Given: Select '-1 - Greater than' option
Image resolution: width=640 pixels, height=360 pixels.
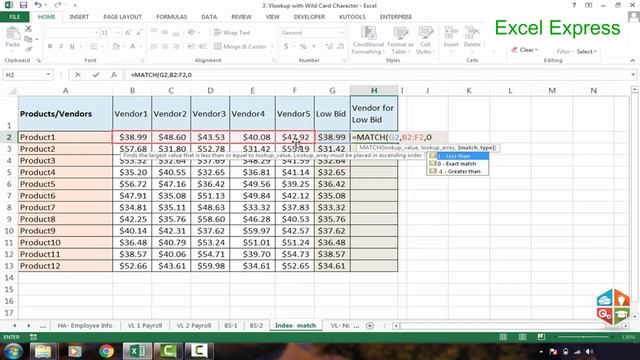Looking at the screenshot, I should tap(457, 171).
